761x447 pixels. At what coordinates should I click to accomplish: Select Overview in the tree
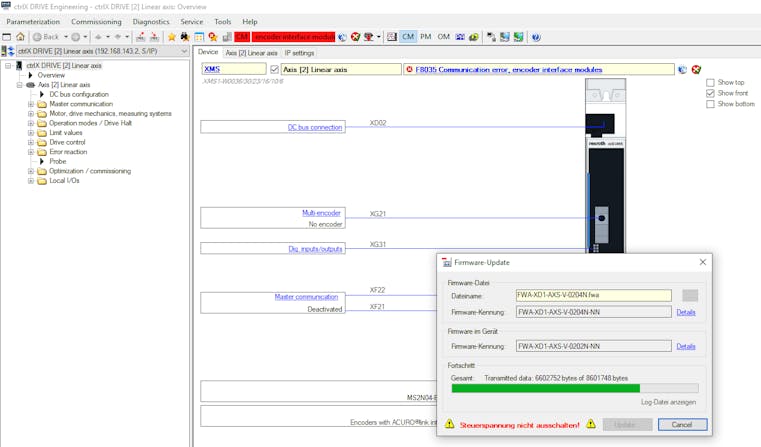tap(51, 75)
